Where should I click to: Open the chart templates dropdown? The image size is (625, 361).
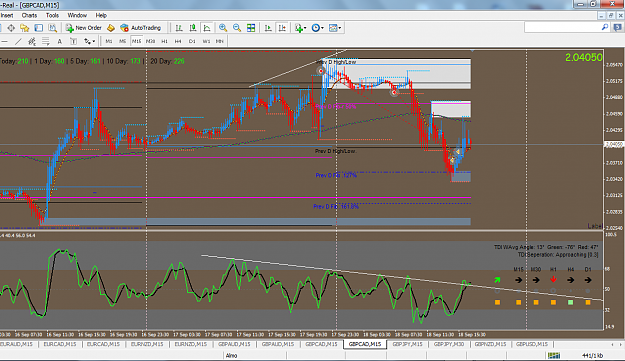point(335,28)
